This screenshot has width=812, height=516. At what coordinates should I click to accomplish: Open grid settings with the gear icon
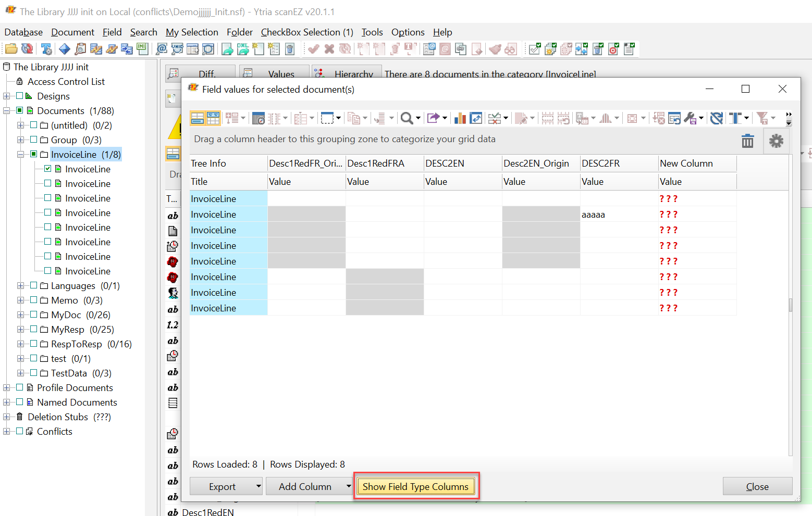coord(776,141)
